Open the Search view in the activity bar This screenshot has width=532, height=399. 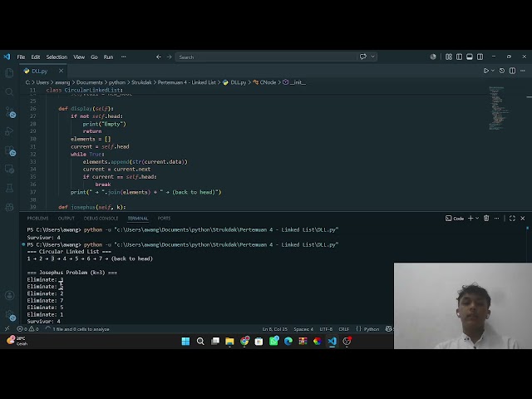(x=9, y=92)
